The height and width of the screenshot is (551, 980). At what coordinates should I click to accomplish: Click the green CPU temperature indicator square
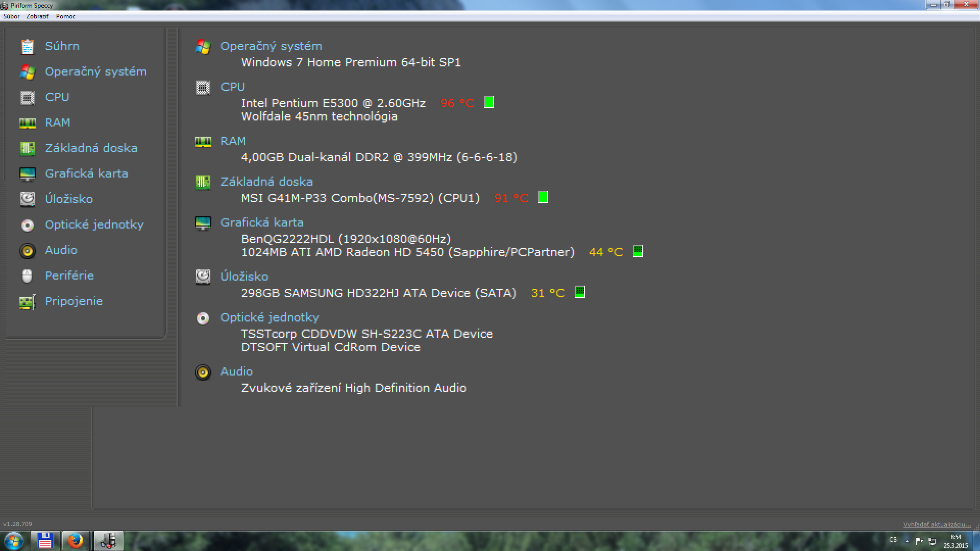coord(488,103)
